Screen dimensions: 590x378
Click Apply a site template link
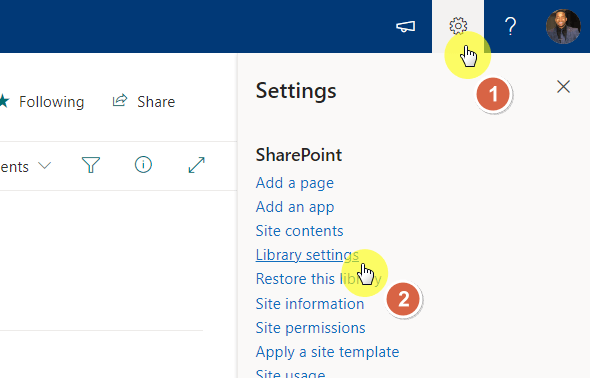(x=327, y=352)
